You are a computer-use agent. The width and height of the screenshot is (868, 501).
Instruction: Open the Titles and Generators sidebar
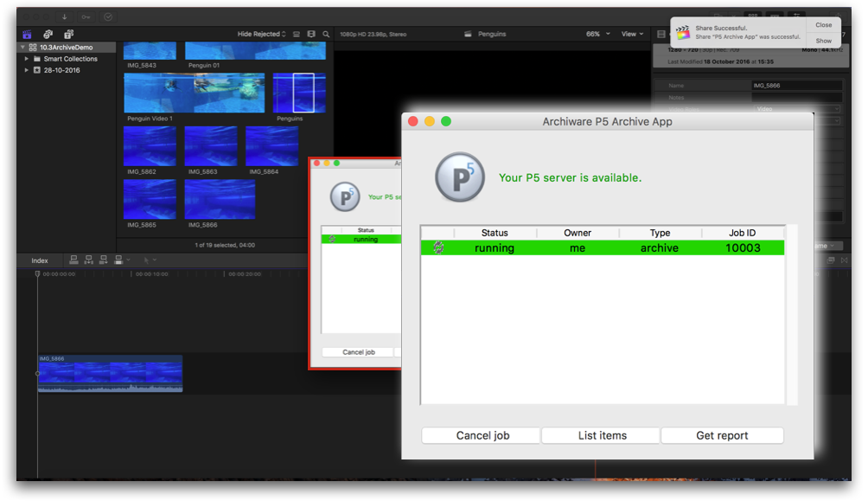pyautogui.click(x=68, y=35)
